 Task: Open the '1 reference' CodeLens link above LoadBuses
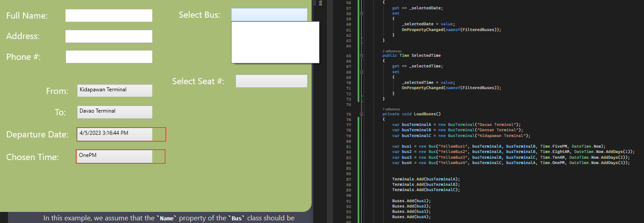(391, 109)
